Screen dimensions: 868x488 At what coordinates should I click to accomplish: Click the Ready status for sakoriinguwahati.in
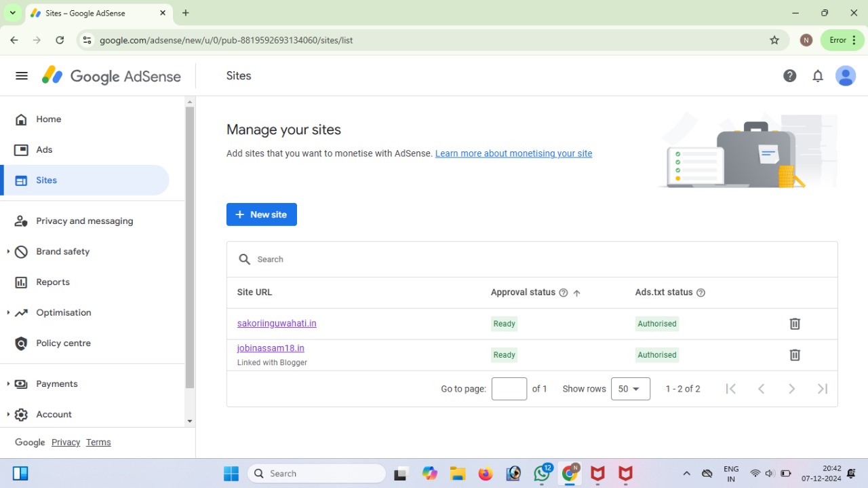click(x=505, y=324)
